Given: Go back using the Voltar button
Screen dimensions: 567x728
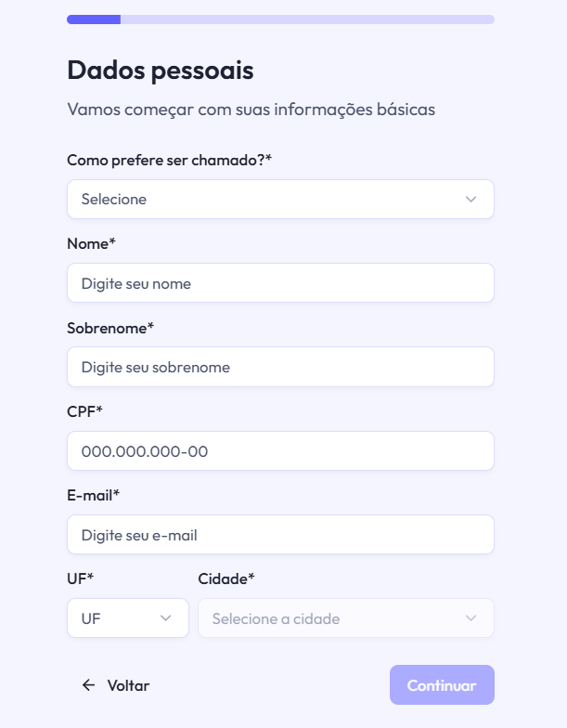Looking at the screenshot, I should 116,685.
